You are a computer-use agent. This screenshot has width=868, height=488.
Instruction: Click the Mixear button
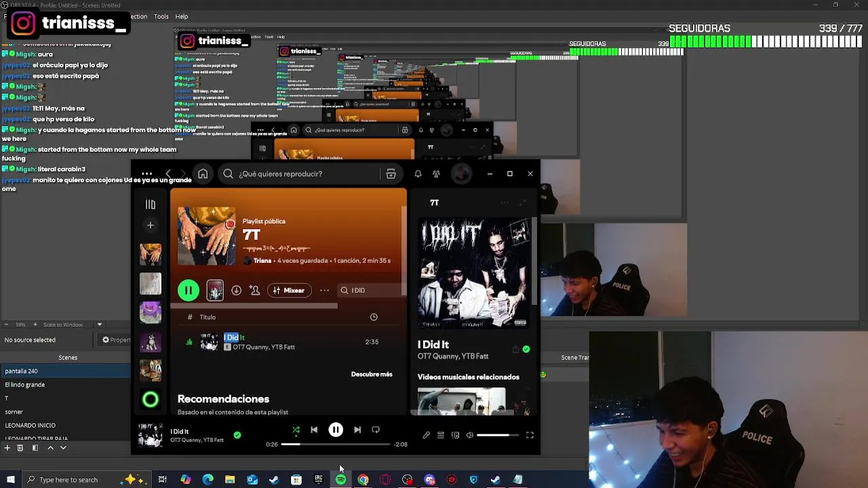[290, 290]
